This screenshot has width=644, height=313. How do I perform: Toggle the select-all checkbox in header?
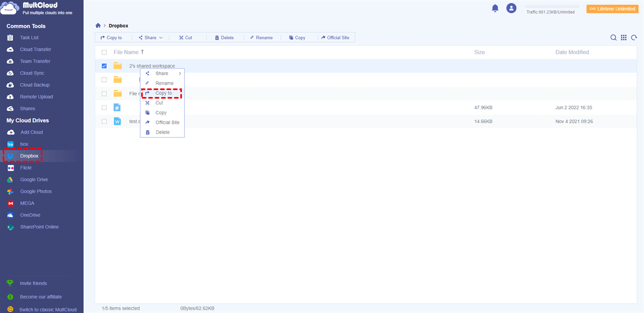click(104, 53)
